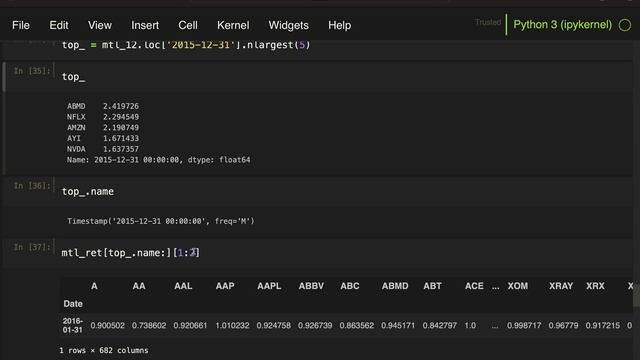Select the code cell containing top_.name
This screenshot has height=360, width=640.
343,191
